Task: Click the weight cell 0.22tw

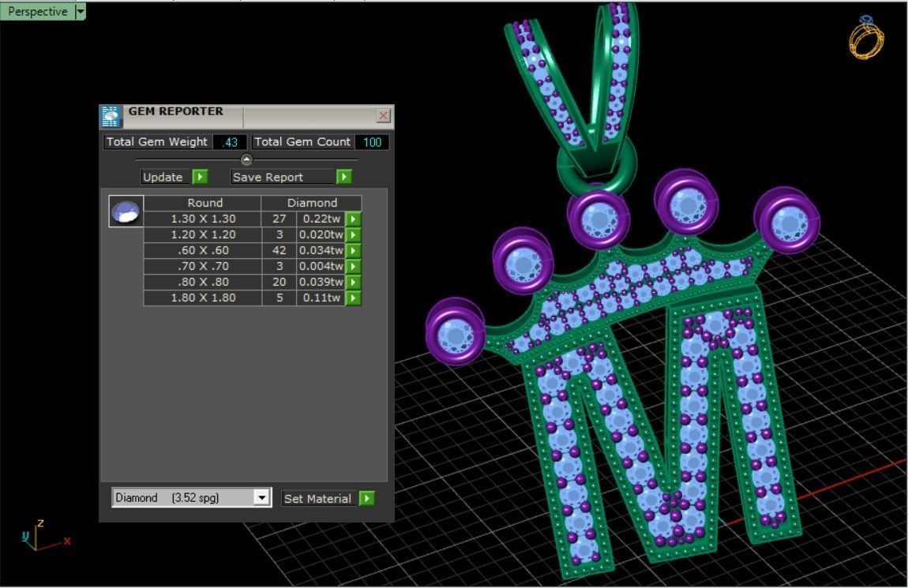Action: click(321, 219)
